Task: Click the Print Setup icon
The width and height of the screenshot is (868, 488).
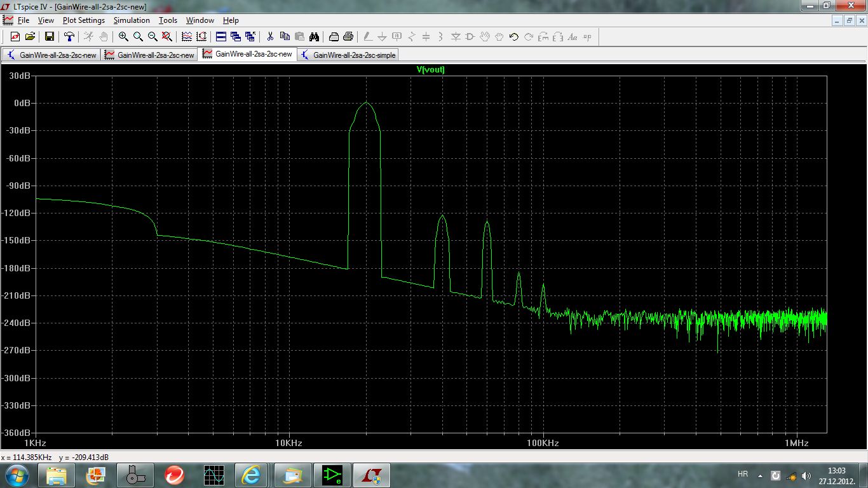Action: pyautogui.click(x=334, y=37)
